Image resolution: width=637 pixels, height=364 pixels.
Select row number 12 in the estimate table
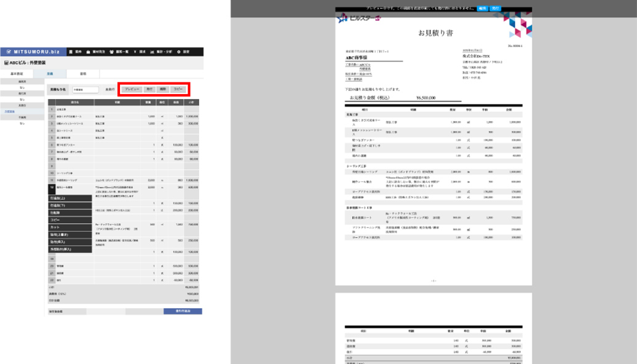pyautogui.click(x=52, y=187)
